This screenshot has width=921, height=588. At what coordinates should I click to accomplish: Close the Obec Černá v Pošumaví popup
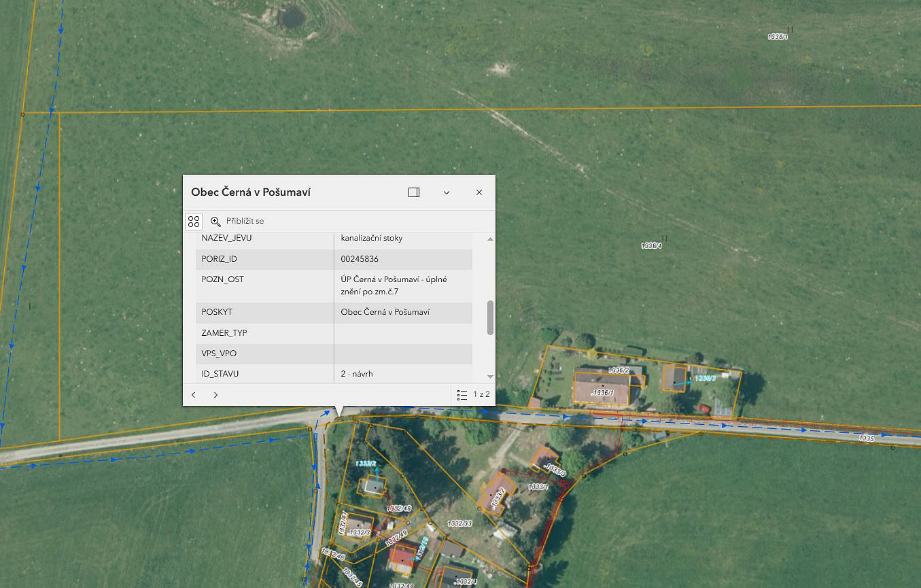[x=479, y=192]
